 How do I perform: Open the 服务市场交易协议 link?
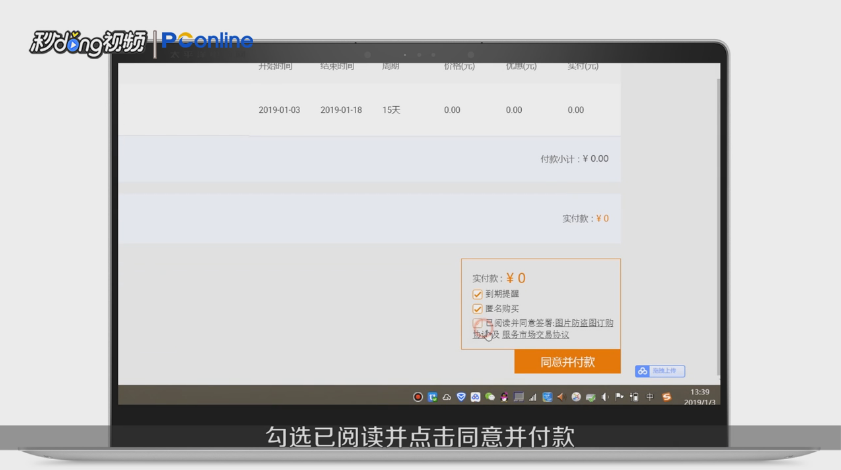(x=535, y=334)
